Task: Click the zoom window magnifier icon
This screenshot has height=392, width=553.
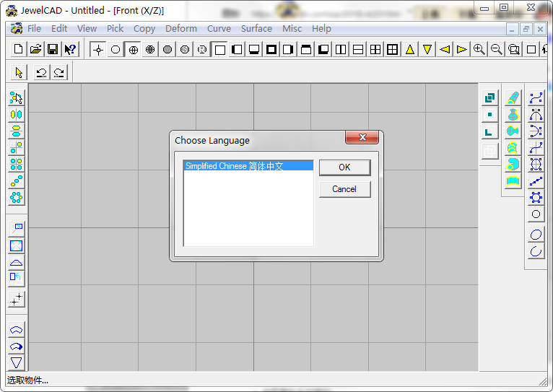Action: tap(513, 50)
